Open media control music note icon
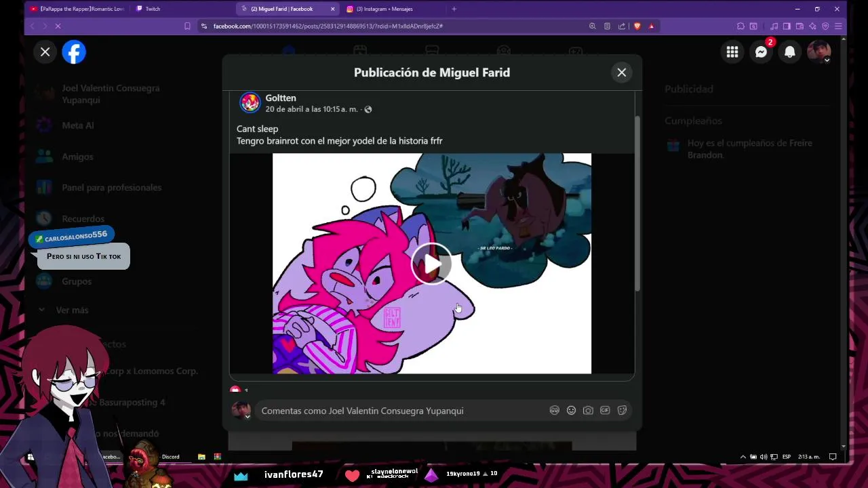The image size is (868, 488). point(774,26)
